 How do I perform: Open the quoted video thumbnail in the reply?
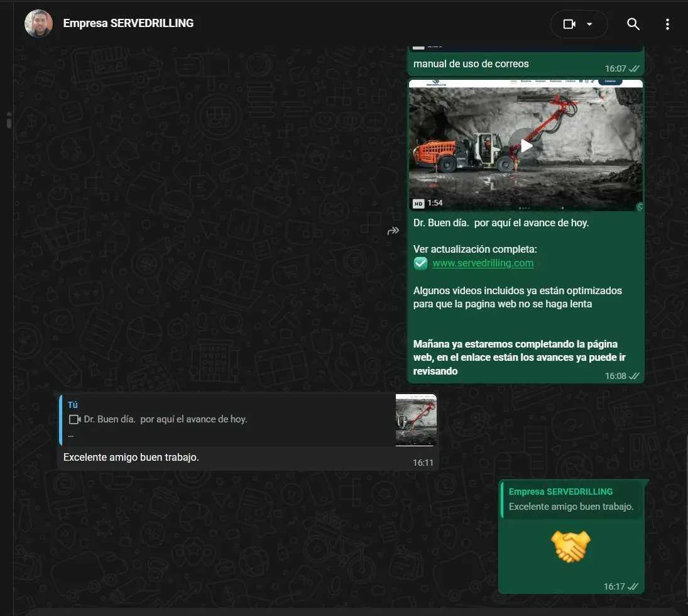coord(416,420)
